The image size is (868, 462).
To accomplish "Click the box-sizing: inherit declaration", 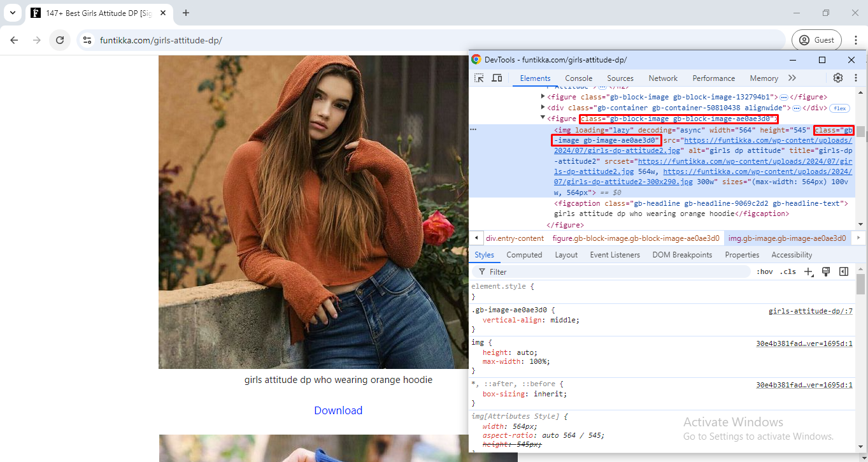I will tap(525, 394).
